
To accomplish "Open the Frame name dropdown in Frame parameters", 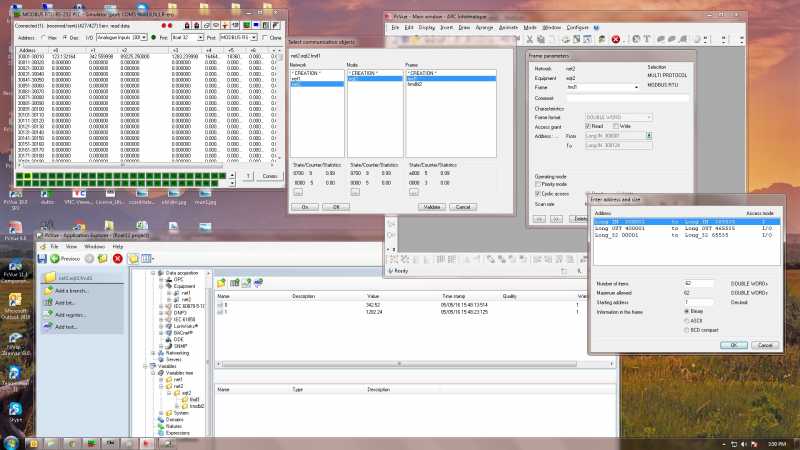I will pyautogui.click(x=636, y=88).
